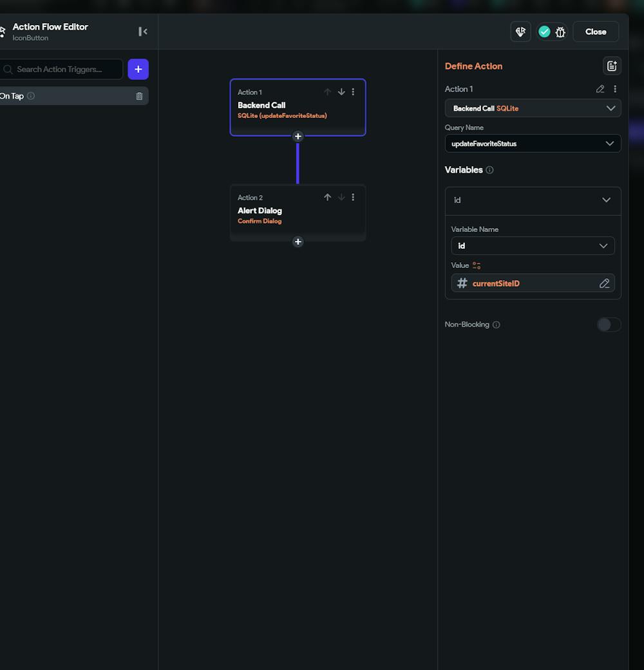Close the Action Flow Editor

(x=596, y=32)
